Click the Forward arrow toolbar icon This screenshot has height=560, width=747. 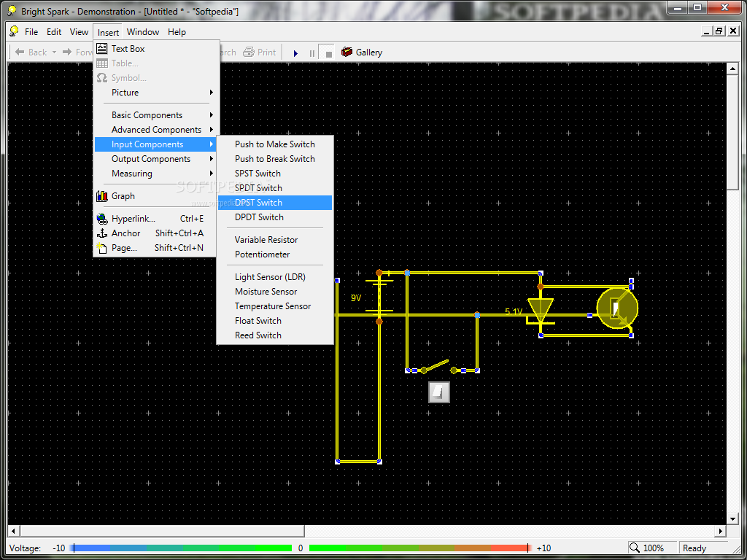(x=67, y=52)
